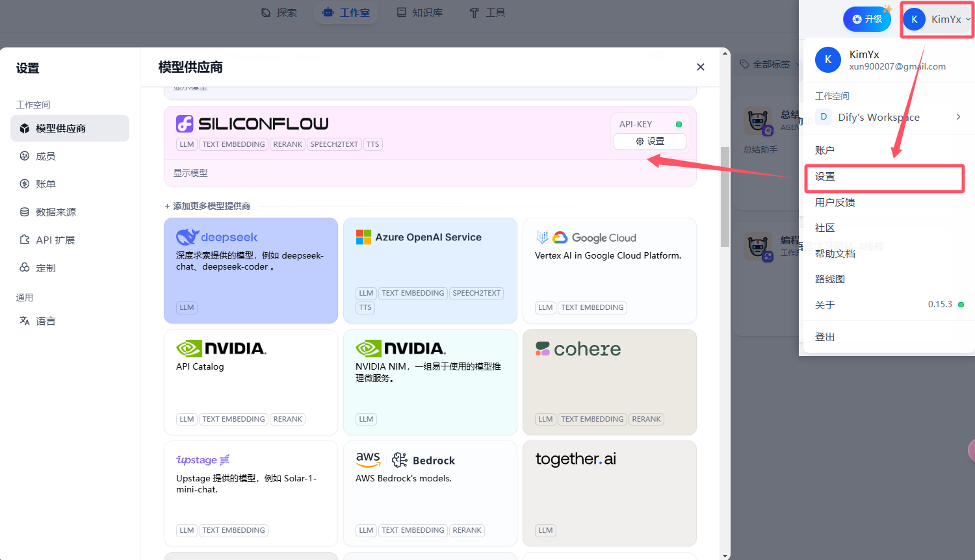Select the deepseek provider card

click(251, 270)
